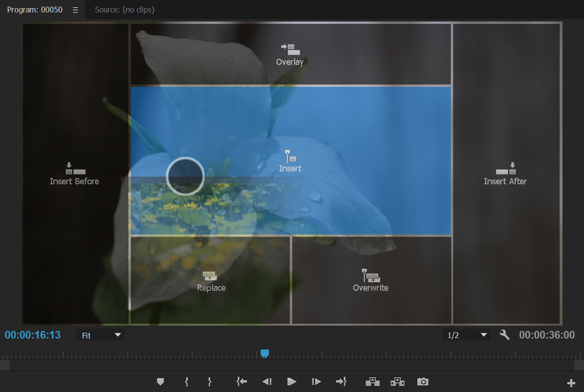Screen dimensions: 584x392
Task: Click Go to In Point
Action: pyautogui.click(x=241, y=381)
